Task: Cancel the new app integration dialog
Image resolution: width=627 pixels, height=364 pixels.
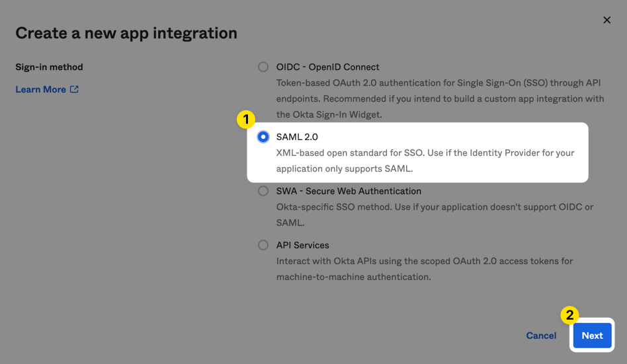Action: [x=541, y=336]
